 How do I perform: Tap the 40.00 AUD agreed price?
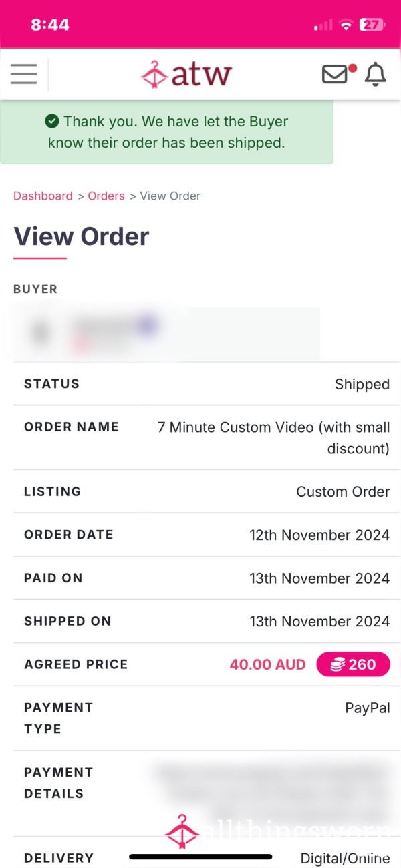coord(268,664)
